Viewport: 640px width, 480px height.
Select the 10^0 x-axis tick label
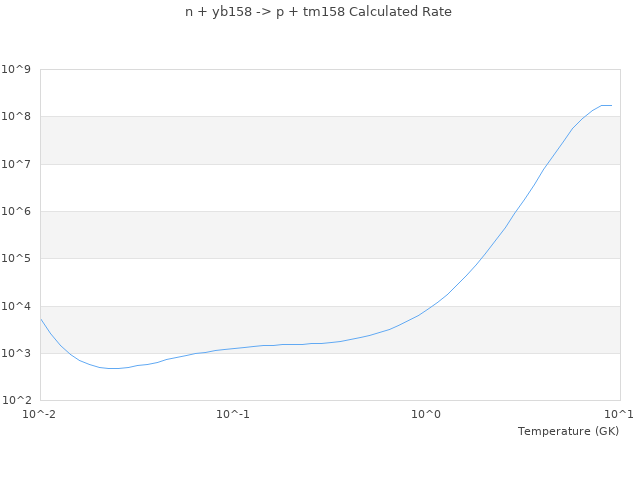pos(427,415)
